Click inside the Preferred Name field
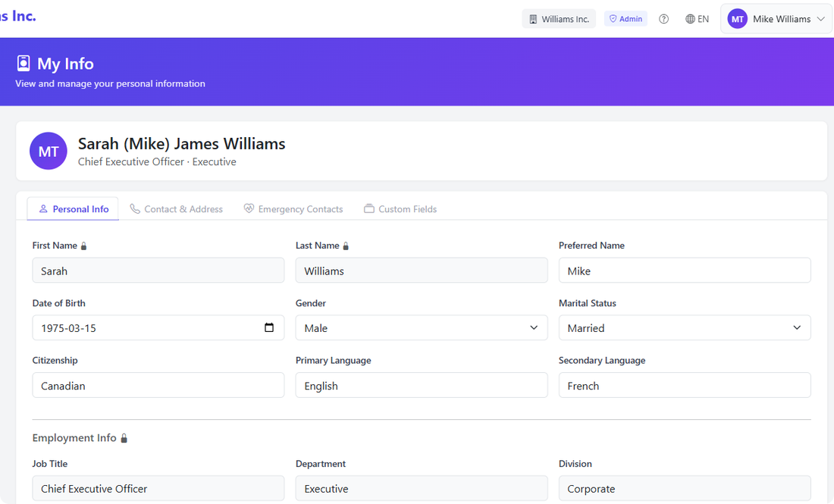The width and height of the screenshot is (834, 504). (x=684, y=270)
